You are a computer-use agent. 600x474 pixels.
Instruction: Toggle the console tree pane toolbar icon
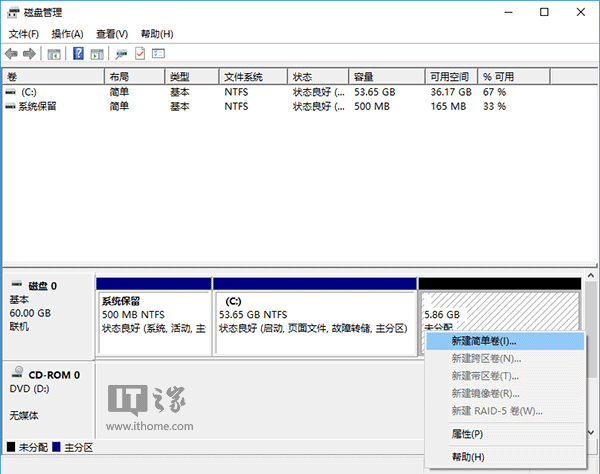54,54
